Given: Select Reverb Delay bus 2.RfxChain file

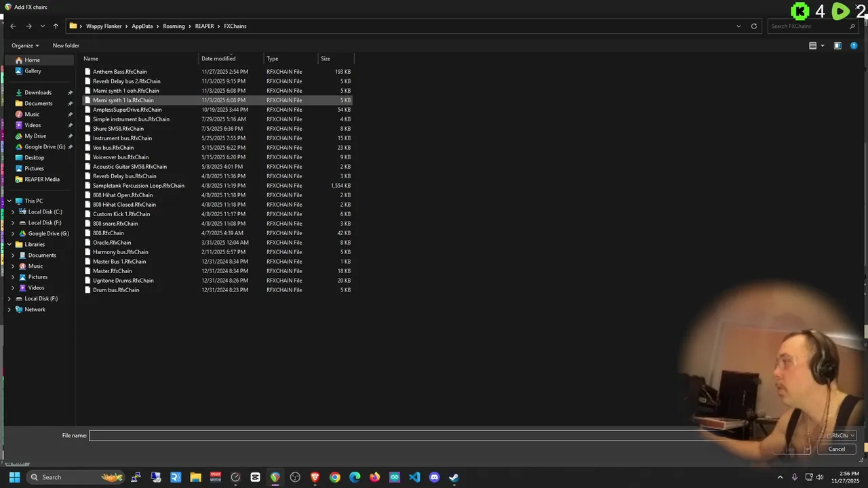Looking at the screenshot, I should pyautogui.click(x=217, y=81).
